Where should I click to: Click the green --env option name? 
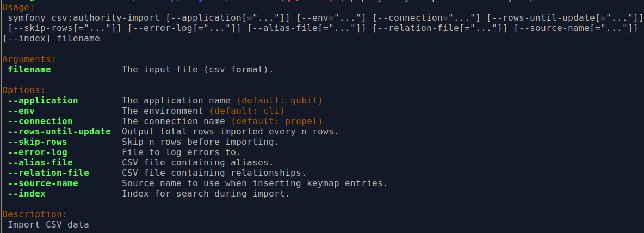tap(21, 111)
